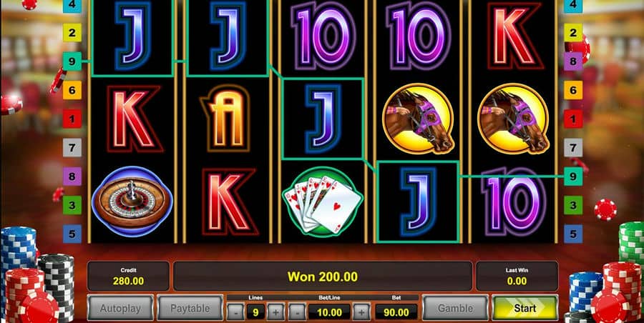Click the red K symbol on the fifth reel
The image size is (644, 323).
point(514,36)
